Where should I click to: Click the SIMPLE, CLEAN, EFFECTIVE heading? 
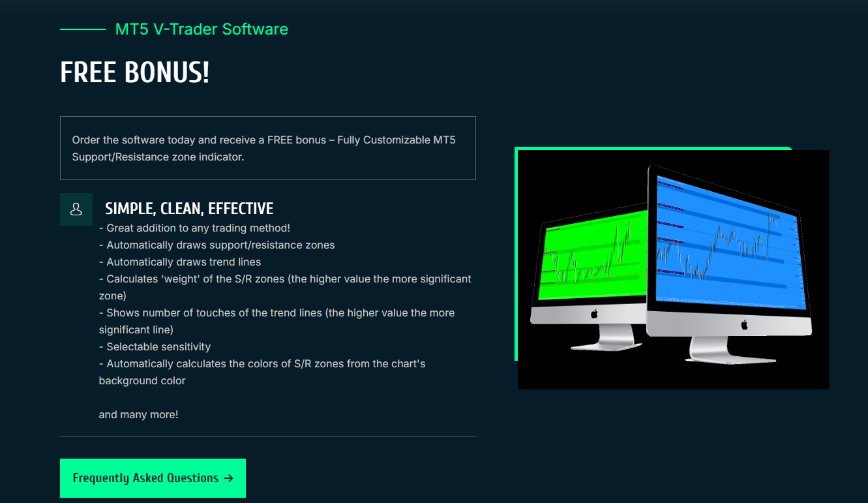point(189,209)
